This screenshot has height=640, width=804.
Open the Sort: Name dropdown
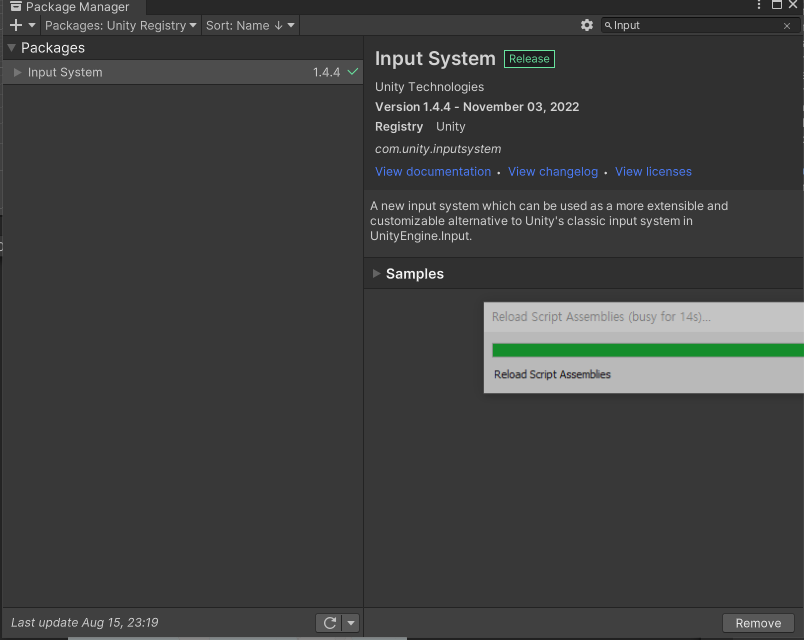tap(250, 25)
